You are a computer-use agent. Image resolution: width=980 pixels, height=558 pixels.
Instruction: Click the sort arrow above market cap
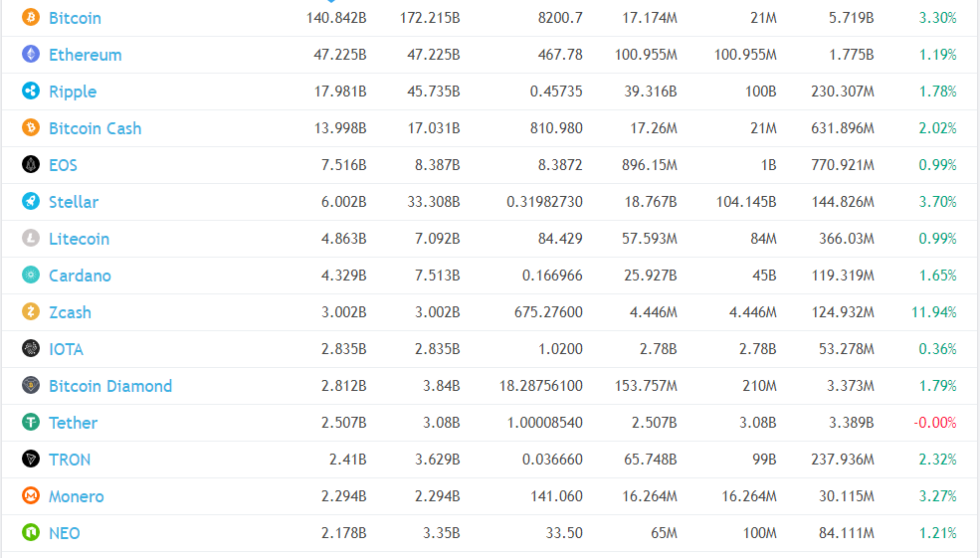tap(331, 2)
